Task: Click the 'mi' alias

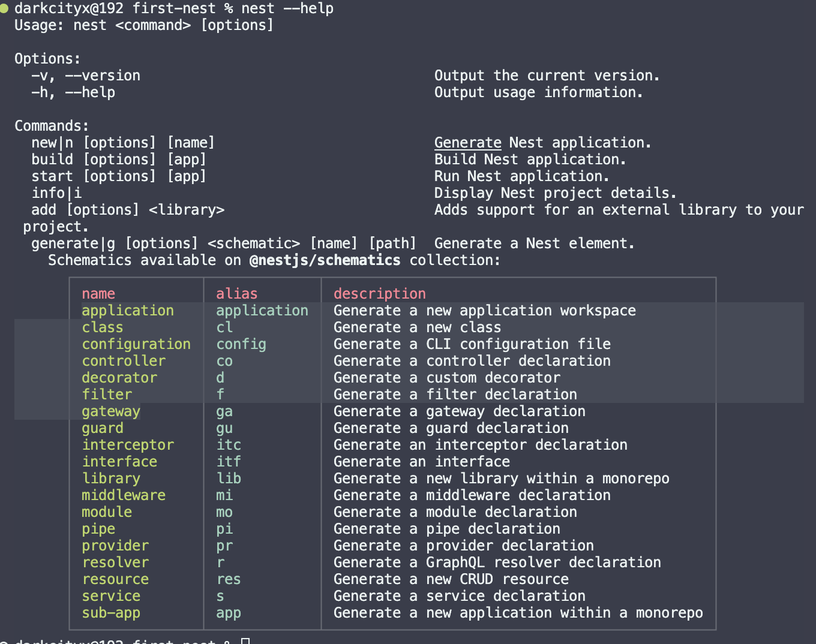Action: click(224, 495)
